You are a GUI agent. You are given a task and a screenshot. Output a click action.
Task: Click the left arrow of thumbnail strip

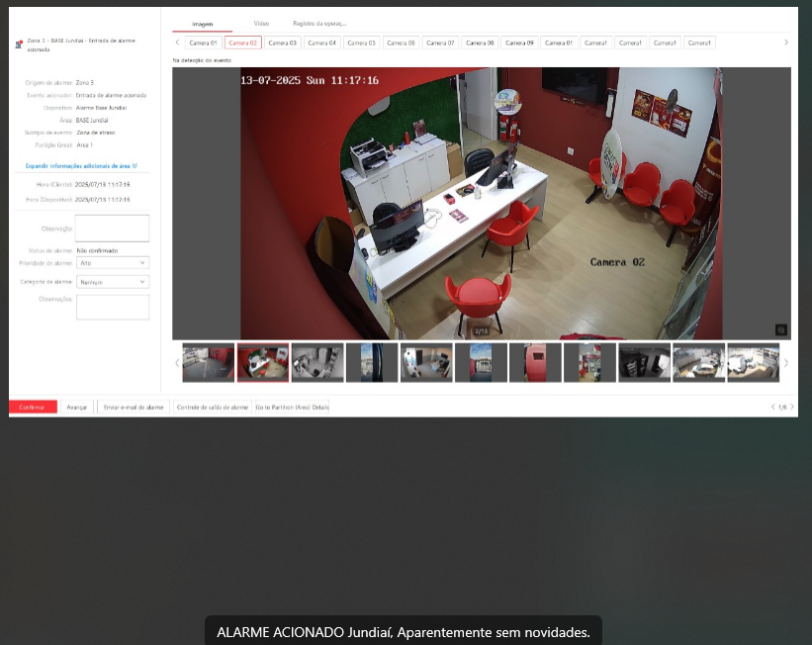tap(177, 363)
